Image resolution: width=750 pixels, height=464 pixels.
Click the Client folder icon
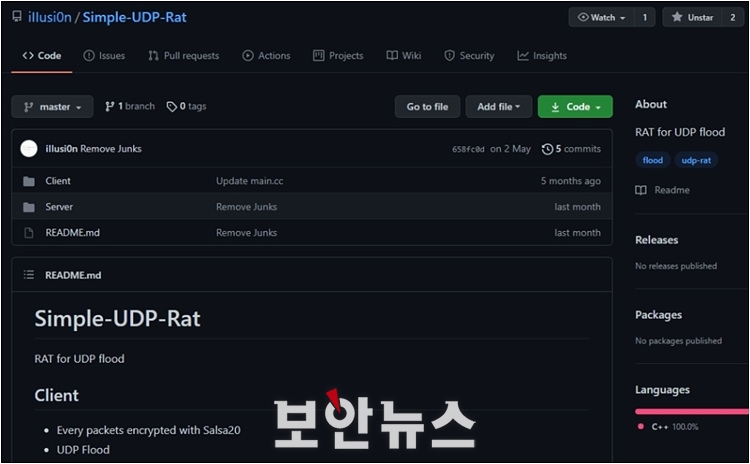coord(29,181)
